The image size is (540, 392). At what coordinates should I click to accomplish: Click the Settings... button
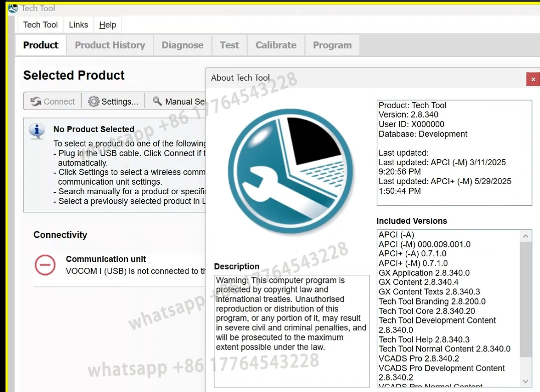114,101
